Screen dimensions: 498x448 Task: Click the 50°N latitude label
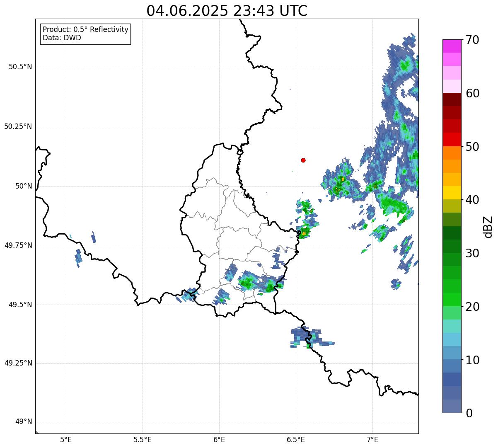tap(24, 186)
